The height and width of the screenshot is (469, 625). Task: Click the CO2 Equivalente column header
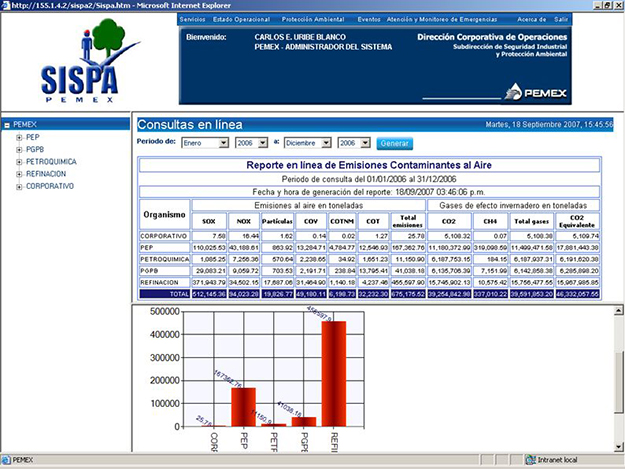[577, 221]
